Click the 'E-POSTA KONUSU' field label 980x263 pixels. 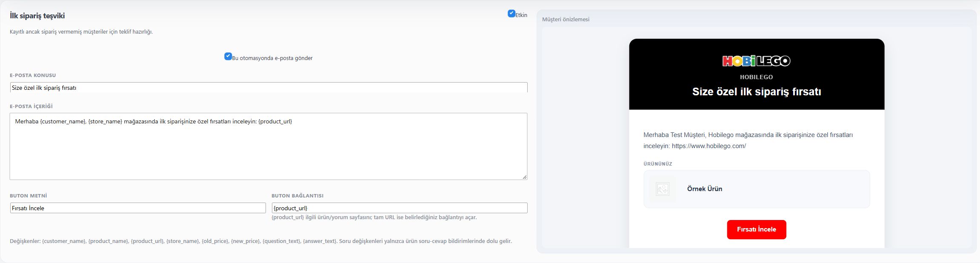[x=33, y=75]
